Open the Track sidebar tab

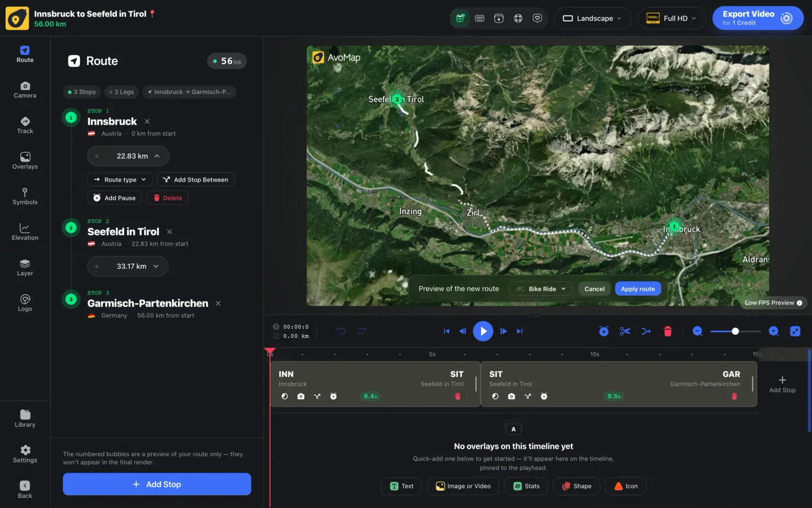pyautogui.click(x=25, y=125)
